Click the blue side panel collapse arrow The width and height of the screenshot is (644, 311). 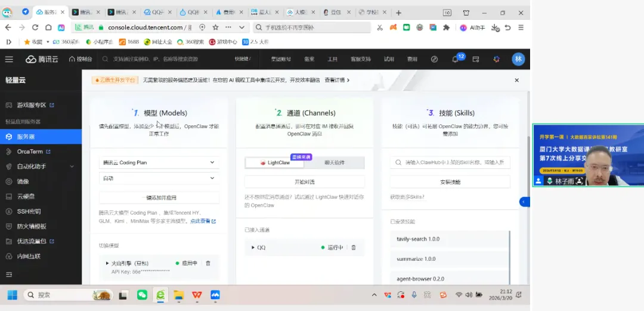pos(525,202)
